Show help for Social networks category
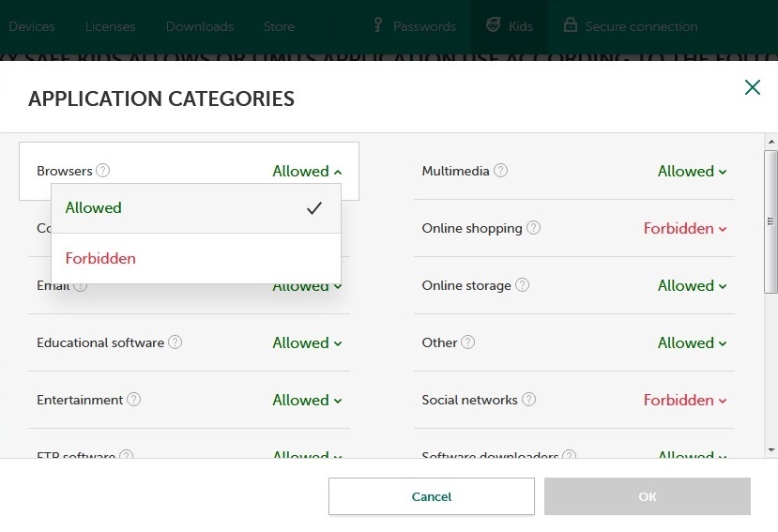778x532 pixels. 529,400
